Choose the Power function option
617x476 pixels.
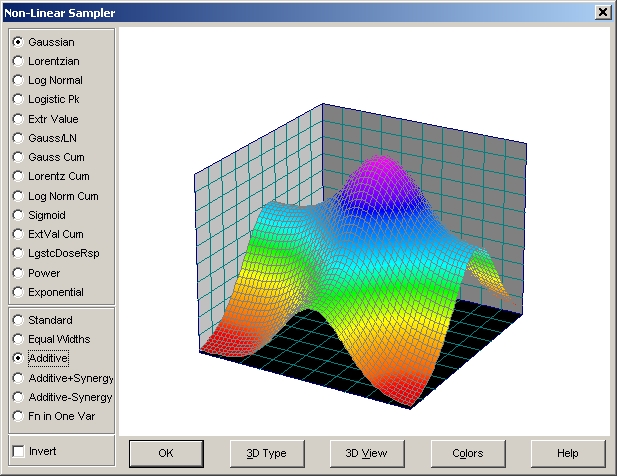(18, 273)
